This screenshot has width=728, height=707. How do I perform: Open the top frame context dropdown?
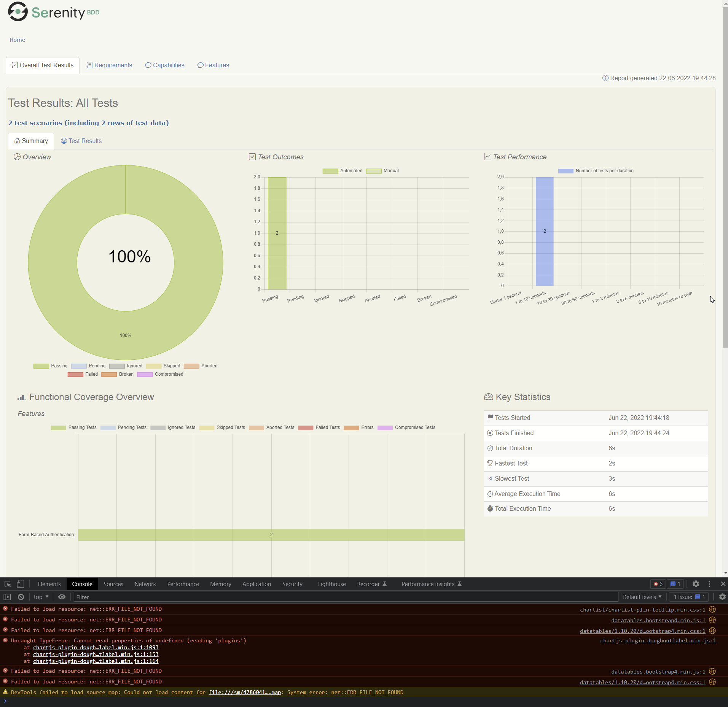[x=40, y=597]
